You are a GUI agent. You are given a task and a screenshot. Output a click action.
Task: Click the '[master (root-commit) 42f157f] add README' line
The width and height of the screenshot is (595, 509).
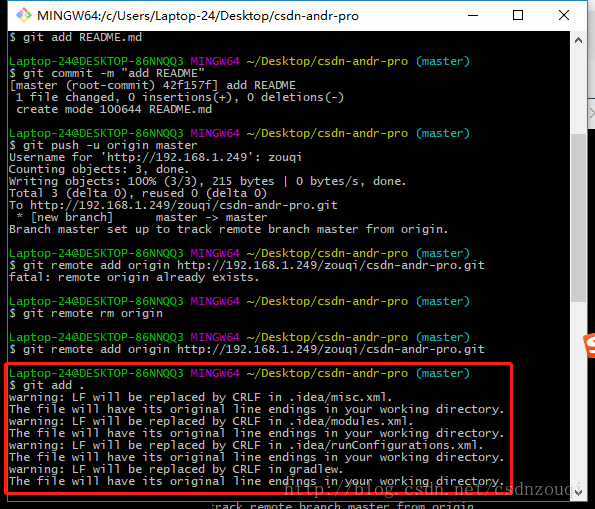pos(153,85)
